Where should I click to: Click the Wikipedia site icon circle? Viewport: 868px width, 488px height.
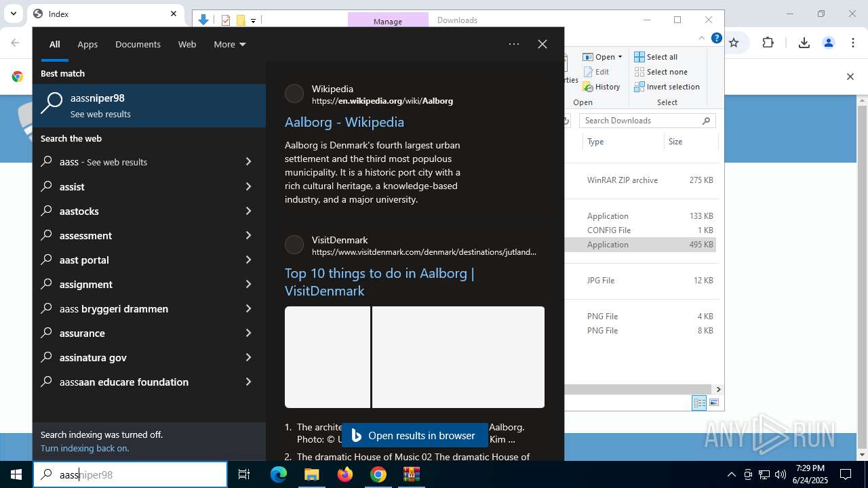coord(294,94)
